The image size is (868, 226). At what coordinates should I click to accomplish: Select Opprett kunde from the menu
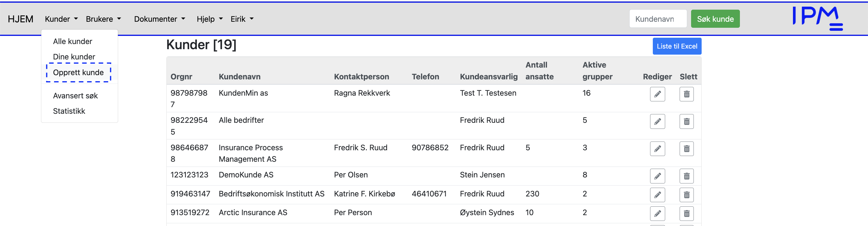pos(78,72)
